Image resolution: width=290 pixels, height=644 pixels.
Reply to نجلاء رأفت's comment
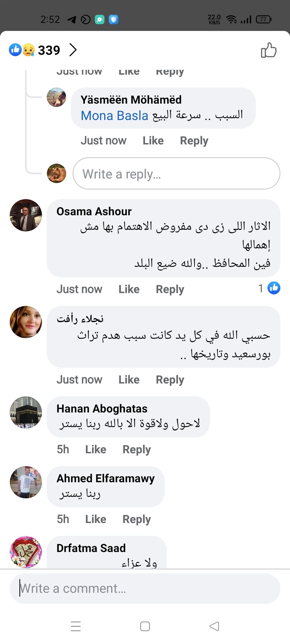(x=170, y=380)
